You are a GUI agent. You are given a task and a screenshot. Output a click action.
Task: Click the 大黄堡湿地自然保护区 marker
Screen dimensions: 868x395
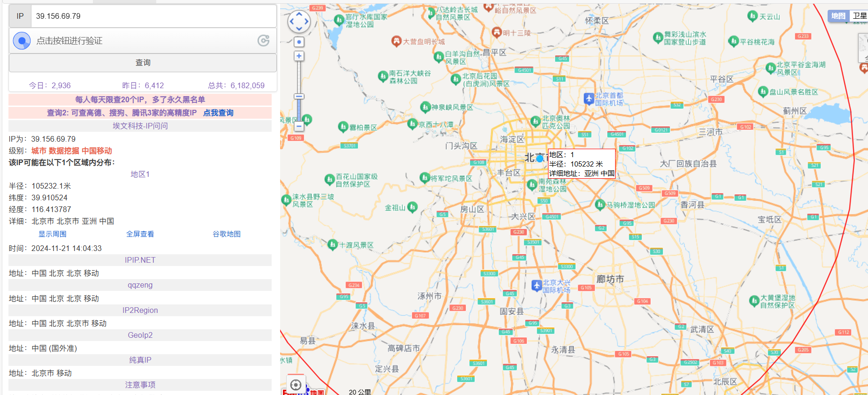coord(754,301)
